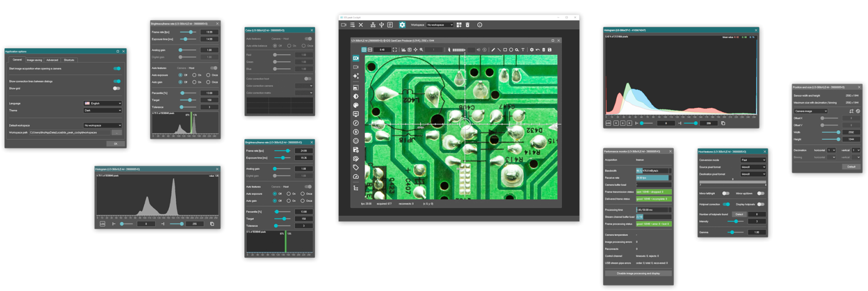Screen dimensions: 868x291
Task: Open the Conversion mode dropdown
Action: 753,160
